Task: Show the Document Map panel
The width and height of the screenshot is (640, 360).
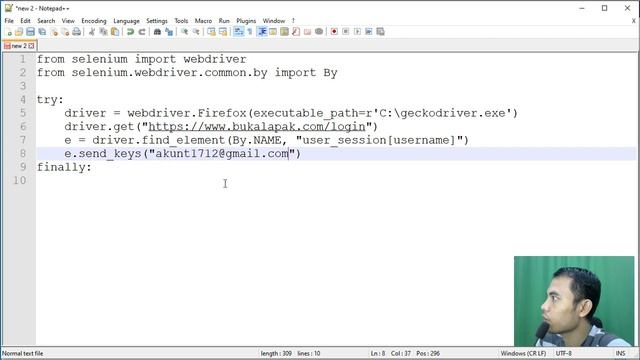Action: 284,32
